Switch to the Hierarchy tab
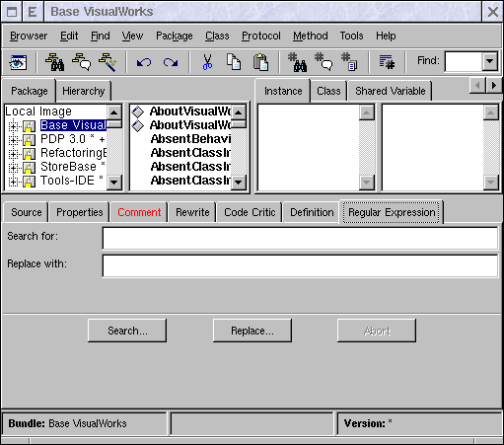Screen dimensions: 504x445 tap(84, 91)
